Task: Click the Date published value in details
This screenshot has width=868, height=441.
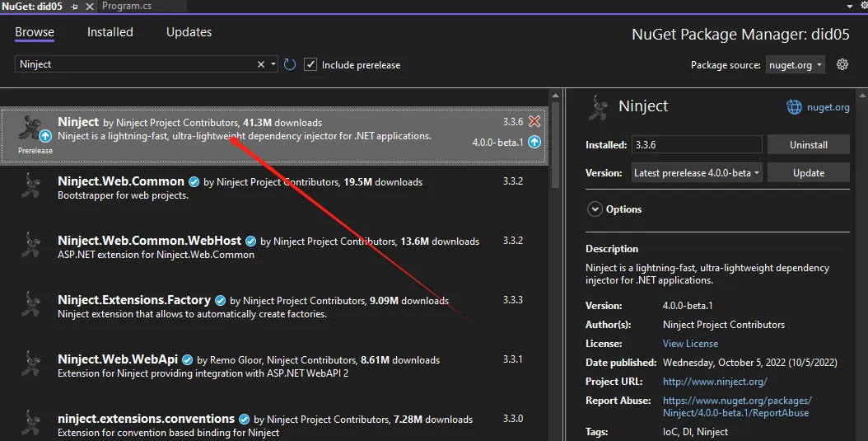Action: pos(749,363)
